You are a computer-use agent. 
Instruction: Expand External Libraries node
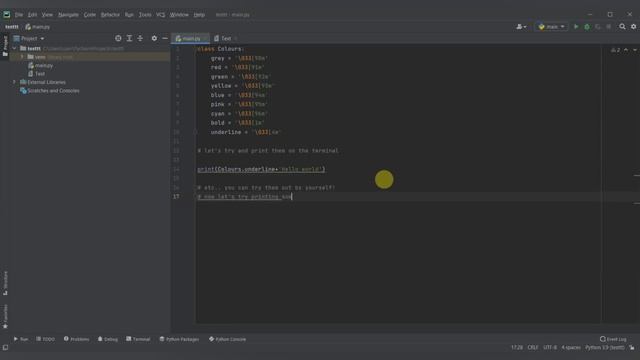[15, 82]
